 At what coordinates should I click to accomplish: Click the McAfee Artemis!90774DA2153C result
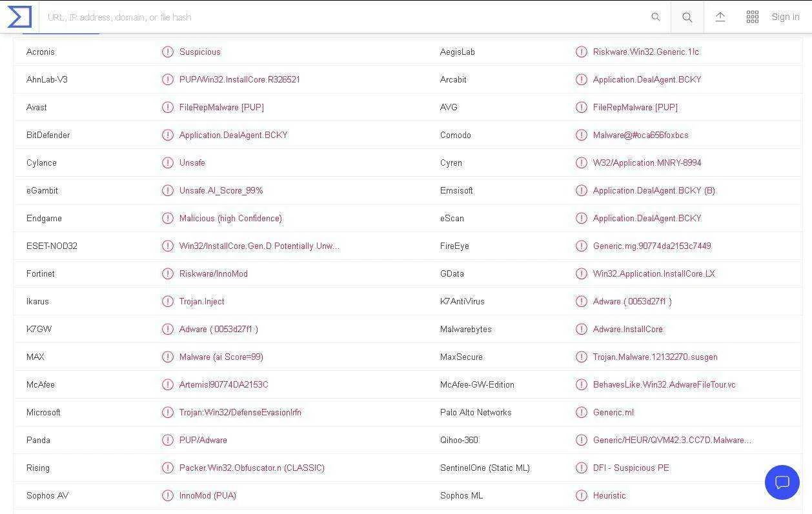click(224, 384)
